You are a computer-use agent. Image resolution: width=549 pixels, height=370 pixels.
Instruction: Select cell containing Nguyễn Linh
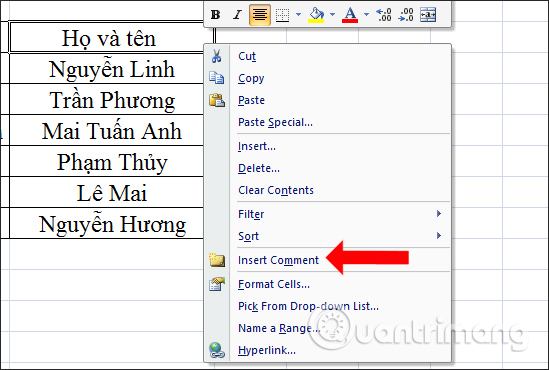[106, 69]
